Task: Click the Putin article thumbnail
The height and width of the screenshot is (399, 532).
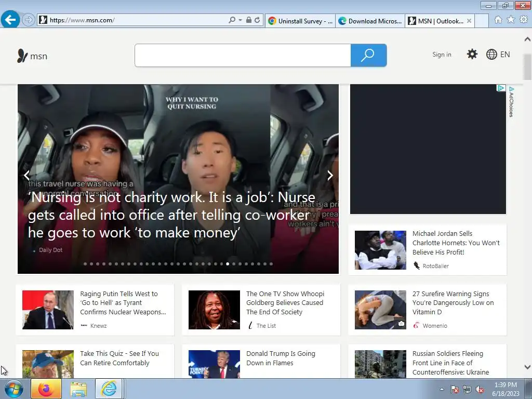Action: coord(48,310)
